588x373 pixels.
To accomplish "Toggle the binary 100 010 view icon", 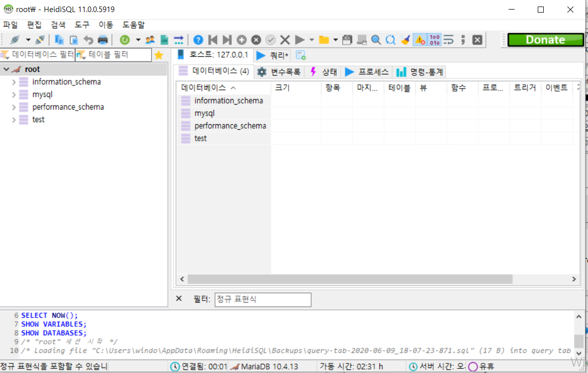I will coord(435,40).
